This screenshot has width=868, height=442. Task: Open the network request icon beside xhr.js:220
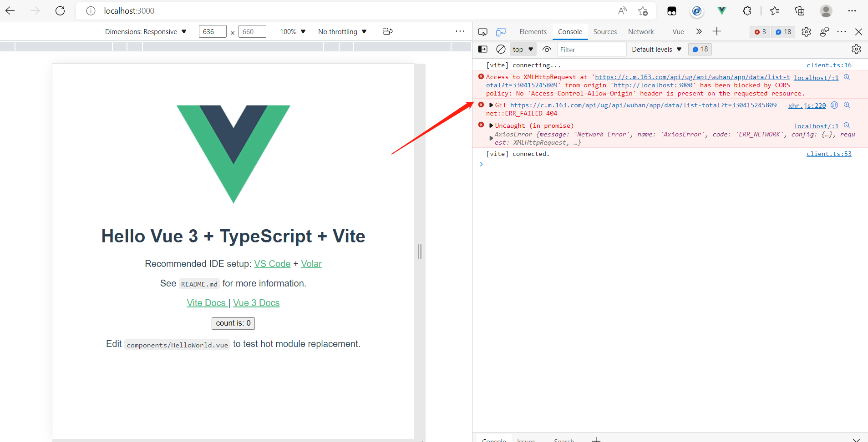834,105
